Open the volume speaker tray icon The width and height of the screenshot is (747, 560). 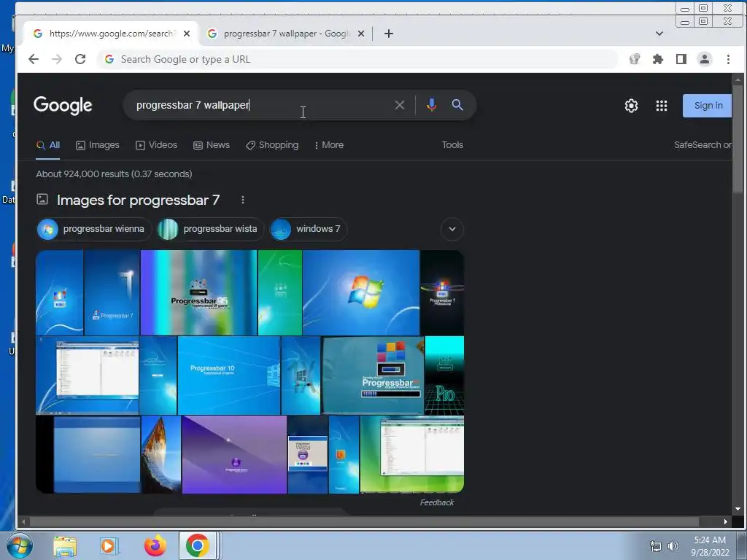coord(673,546)
